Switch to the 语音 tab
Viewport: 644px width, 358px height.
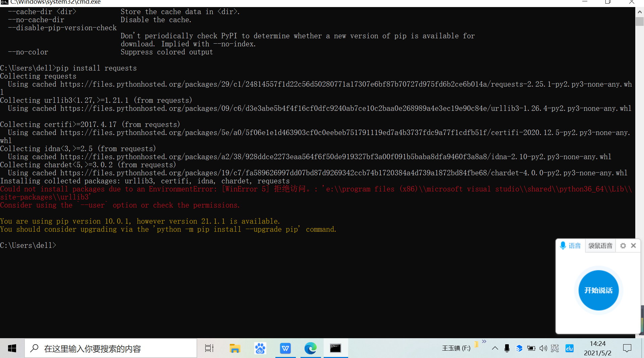pyautogui.click(x=570, y=245)
